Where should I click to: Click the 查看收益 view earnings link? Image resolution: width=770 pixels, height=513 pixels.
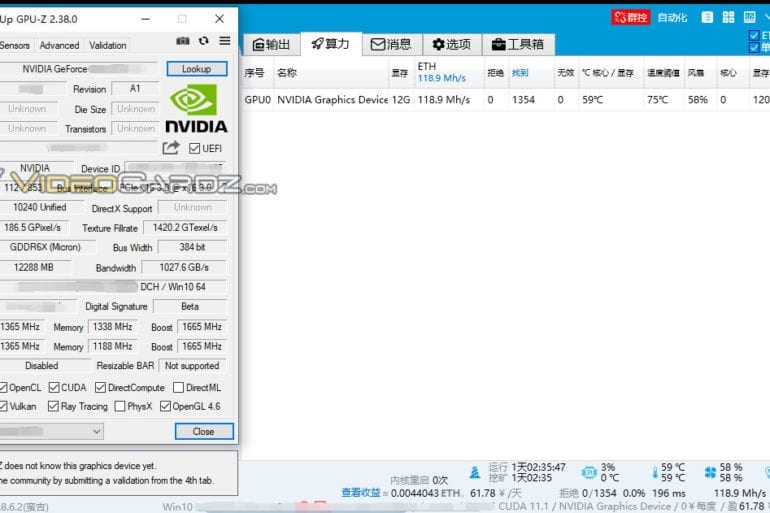(361, 492)
